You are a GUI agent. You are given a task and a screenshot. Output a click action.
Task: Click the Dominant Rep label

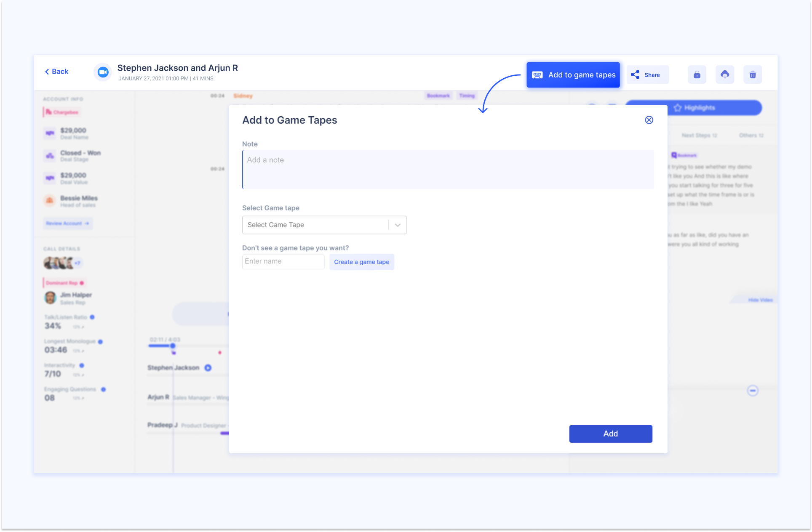tap(64, 283)
